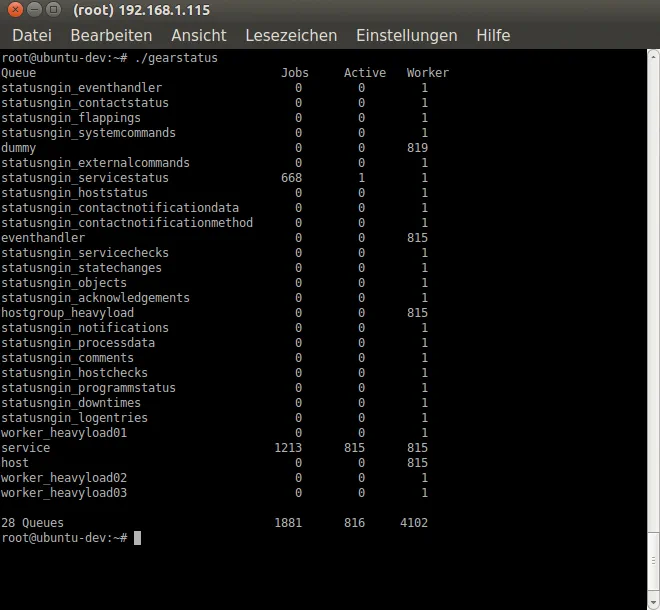This screenshot has width=660, height=610.
Task: Click the statusngin_systemcommands queue name
Action: click(x=88, y=133)
